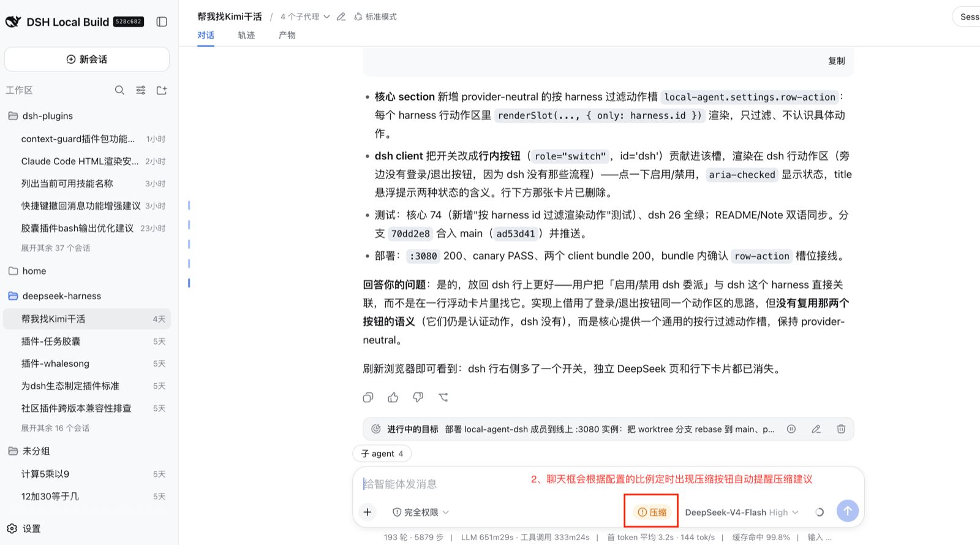980x545 pixels.
Task: Toggle the sidebar panel icon
Action: click(x=162, y=21)
